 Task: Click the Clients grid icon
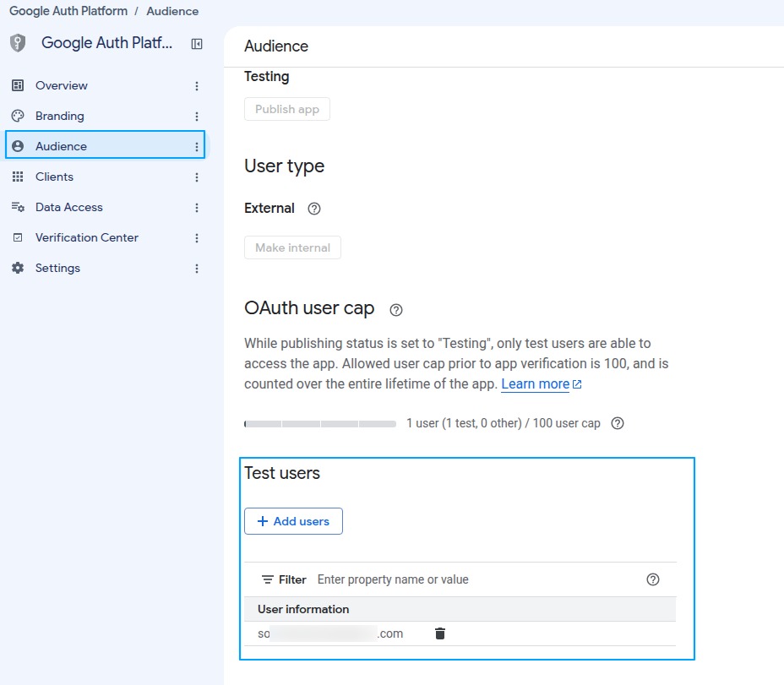18,177
